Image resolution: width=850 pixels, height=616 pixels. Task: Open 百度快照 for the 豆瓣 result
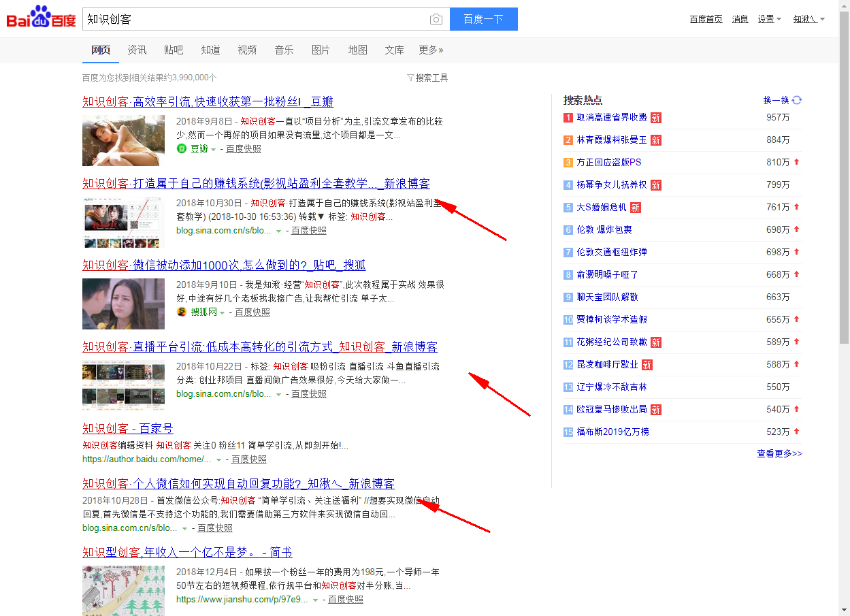click(244, 149)
